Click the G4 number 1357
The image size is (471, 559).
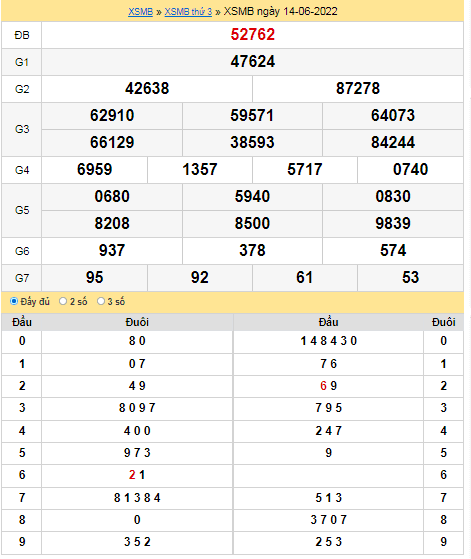pyautogui.click(x=200, y=169)
